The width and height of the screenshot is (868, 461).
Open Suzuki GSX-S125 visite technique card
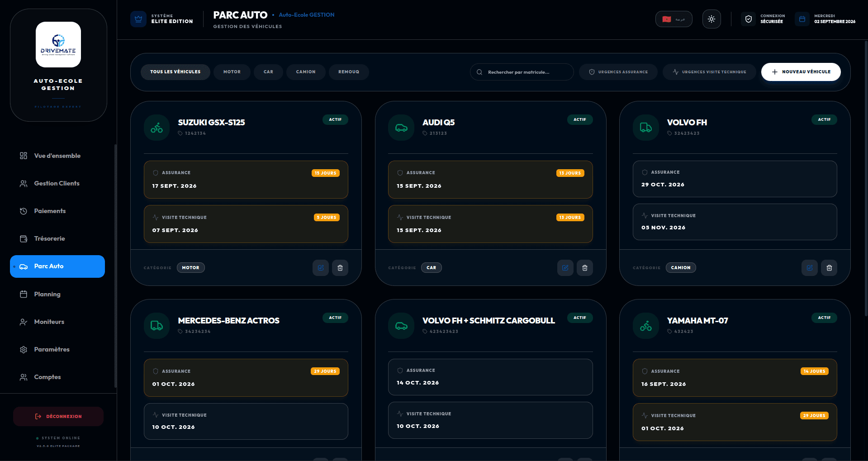pos(246,224)
